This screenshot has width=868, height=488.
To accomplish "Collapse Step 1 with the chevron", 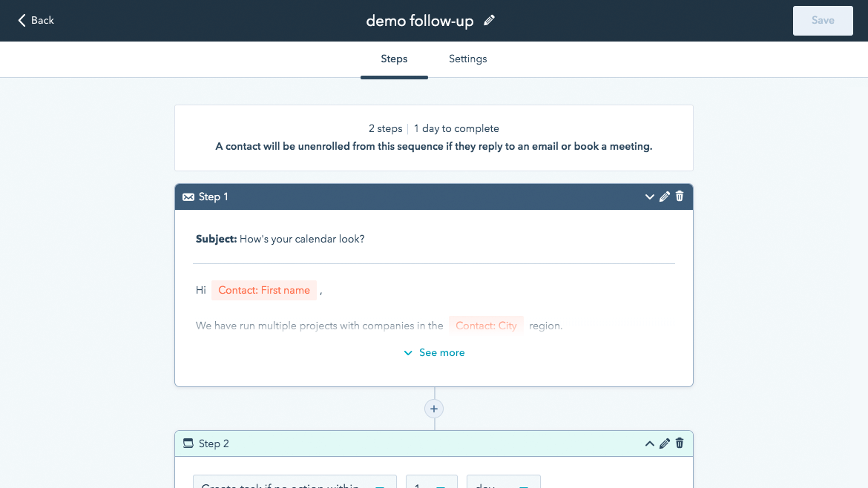I will [650, 197].
